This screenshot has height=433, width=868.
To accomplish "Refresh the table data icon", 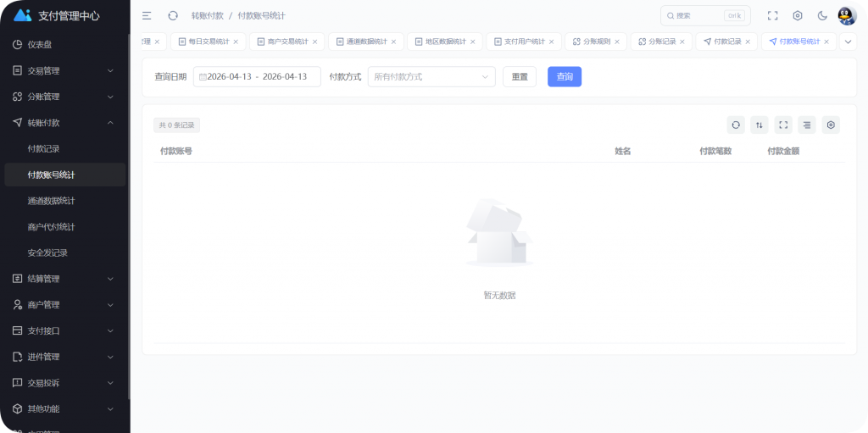I will 736,125.
